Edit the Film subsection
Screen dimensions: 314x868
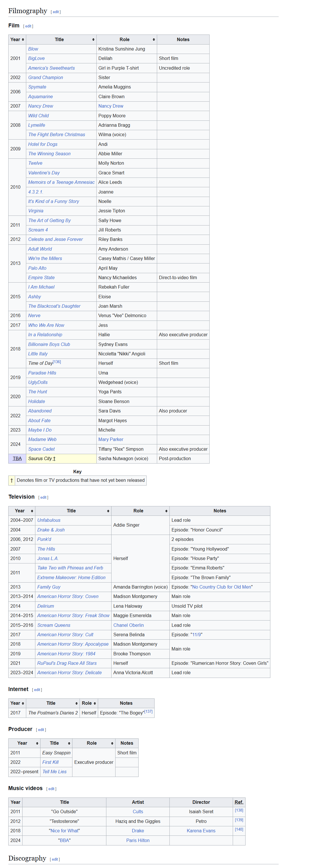pos(28,26)
